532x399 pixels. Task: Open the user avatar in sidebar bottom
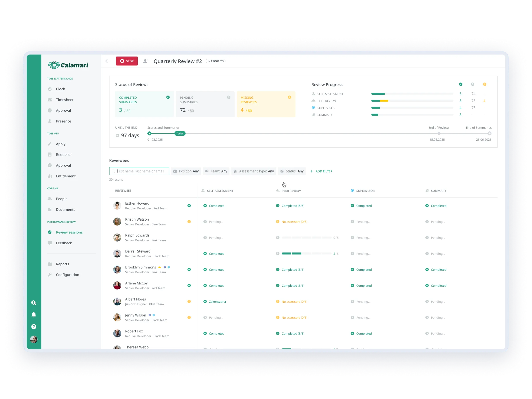[34, 339]
